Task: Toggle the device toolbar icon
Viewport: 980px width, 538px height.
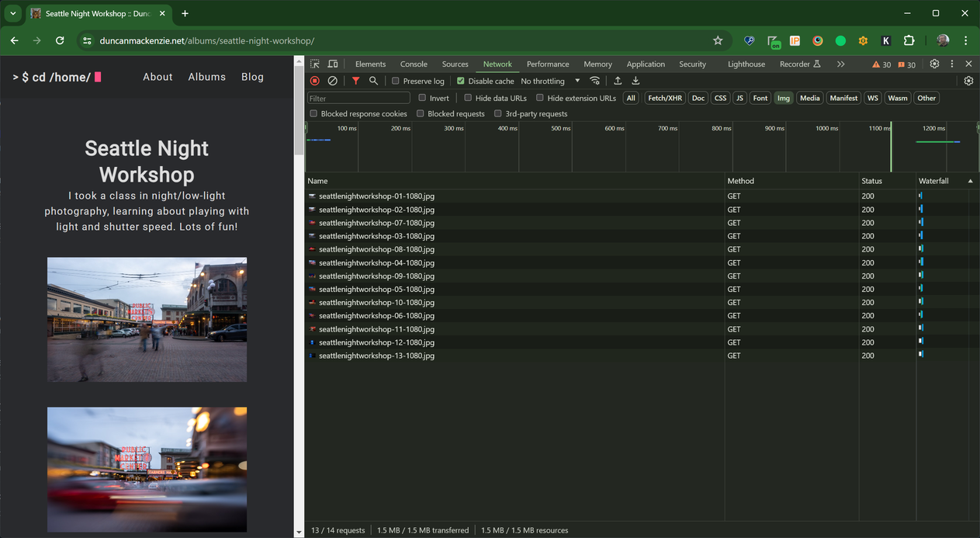Action: [x=332, y=64]
